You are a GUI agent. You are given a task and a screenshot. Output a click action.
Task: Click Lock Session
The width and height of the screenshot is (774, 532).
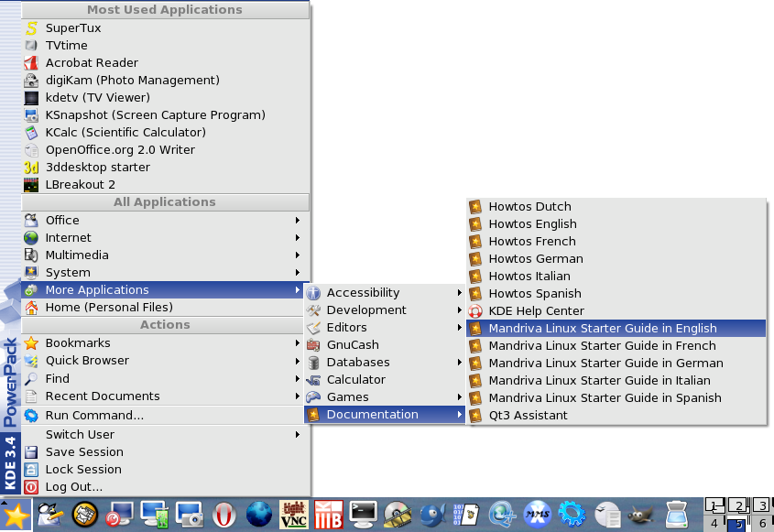click(166, 470)
